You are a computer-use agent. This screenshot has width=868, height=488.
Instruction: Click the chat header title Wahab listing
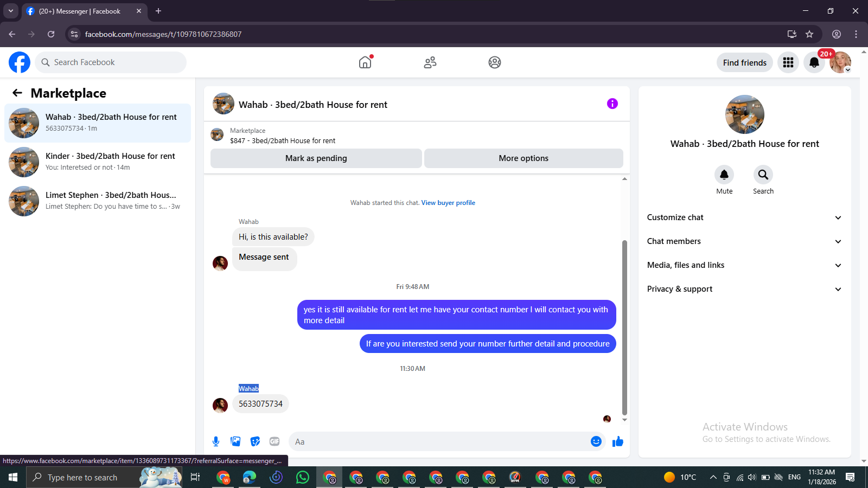313,105
